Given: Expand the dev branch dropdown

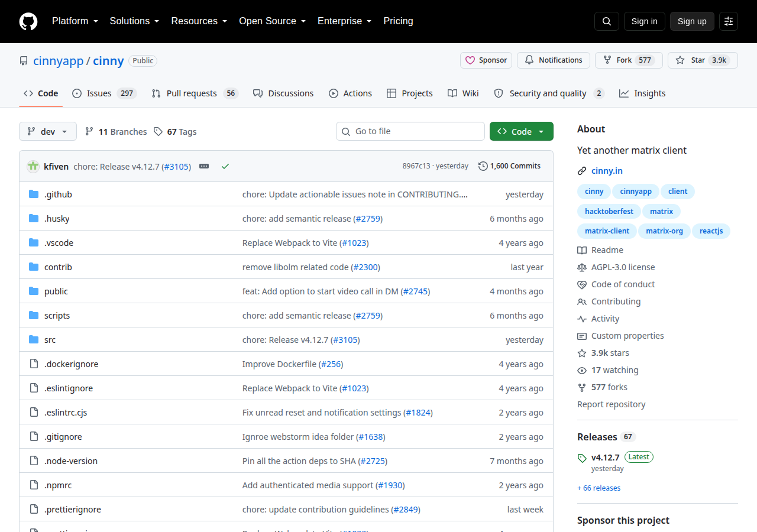Looking at the screenshot, I should click(48, 131).
